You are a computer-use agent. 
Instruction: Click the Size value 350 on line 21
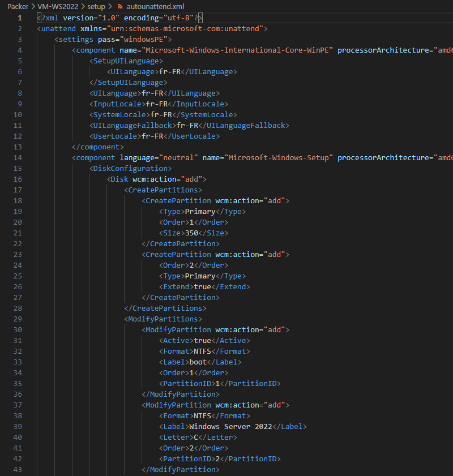click(x=193, y=233)
